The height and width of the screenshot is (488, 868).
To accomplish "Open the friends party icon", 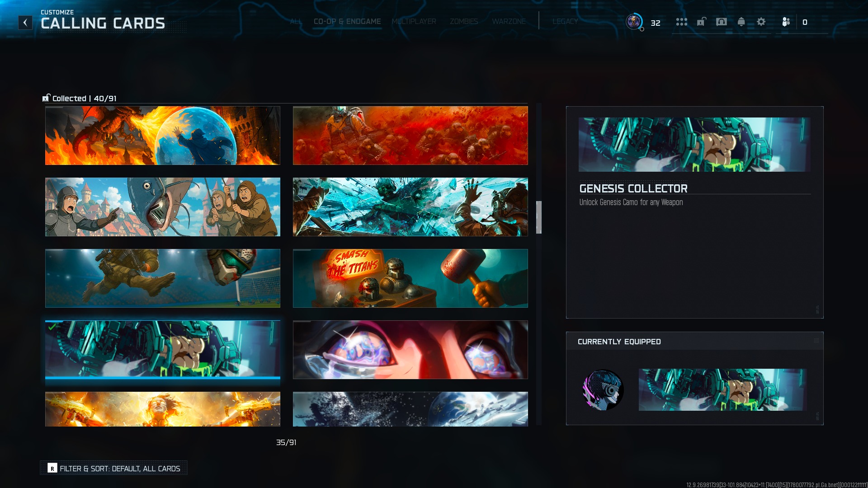I will (786, 22).
